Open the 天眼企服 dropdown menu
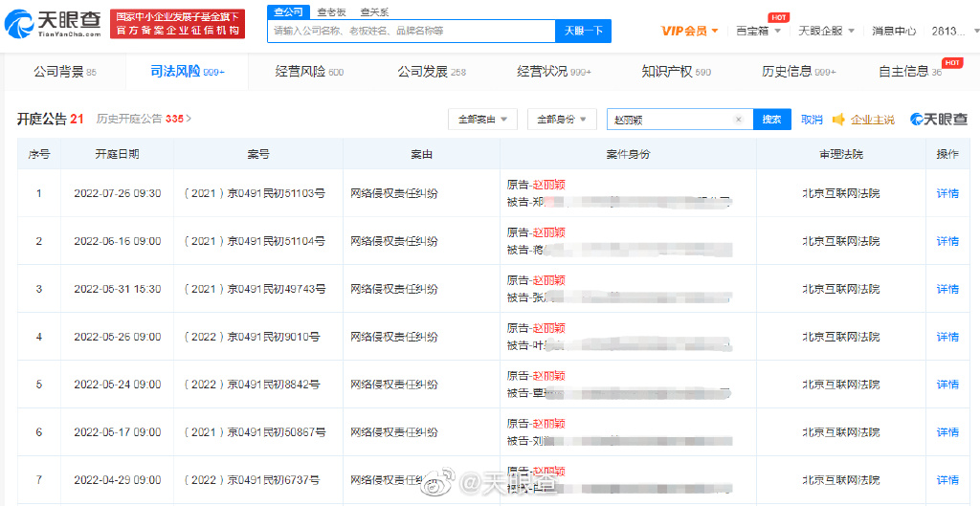This screenshot has height=506, width=980. click(x=825, y=31)
